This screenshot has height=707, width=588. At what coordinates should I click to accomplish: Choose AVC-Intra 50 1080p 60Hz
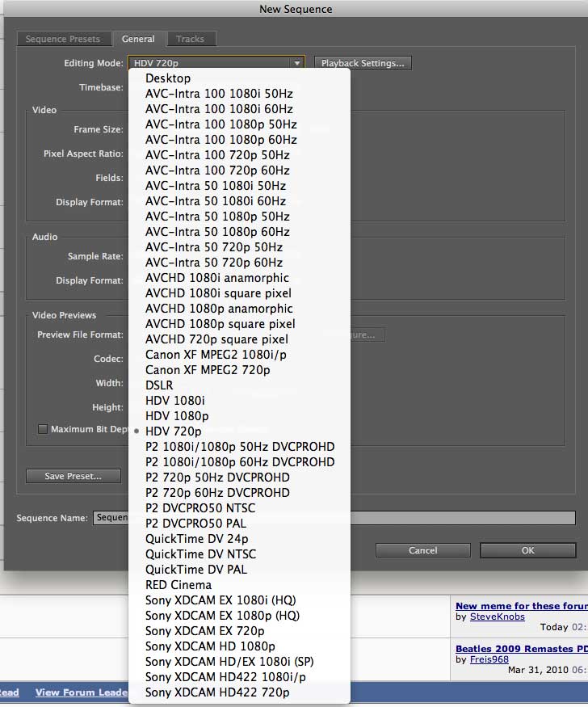pyautogui.click(x=239, y=231)
